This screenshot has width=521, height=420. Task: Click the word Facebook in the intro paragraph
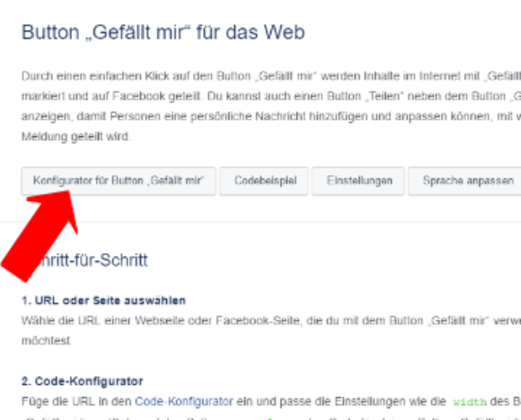138,96
